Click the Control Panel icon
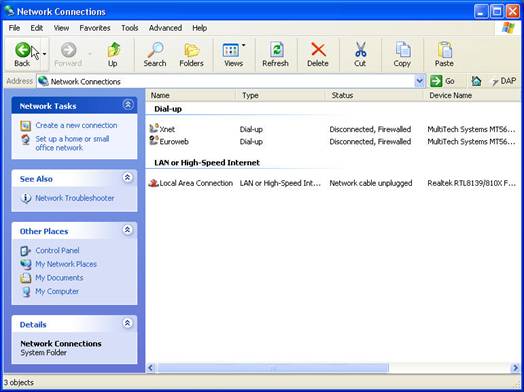 tap(26, 251)
